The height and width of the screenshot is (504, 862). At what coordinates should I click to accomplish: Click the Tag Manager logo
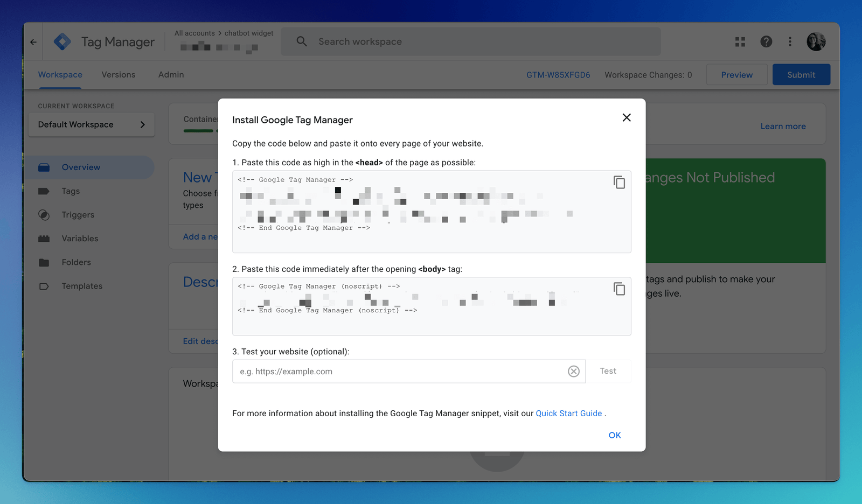coord(62,42)
